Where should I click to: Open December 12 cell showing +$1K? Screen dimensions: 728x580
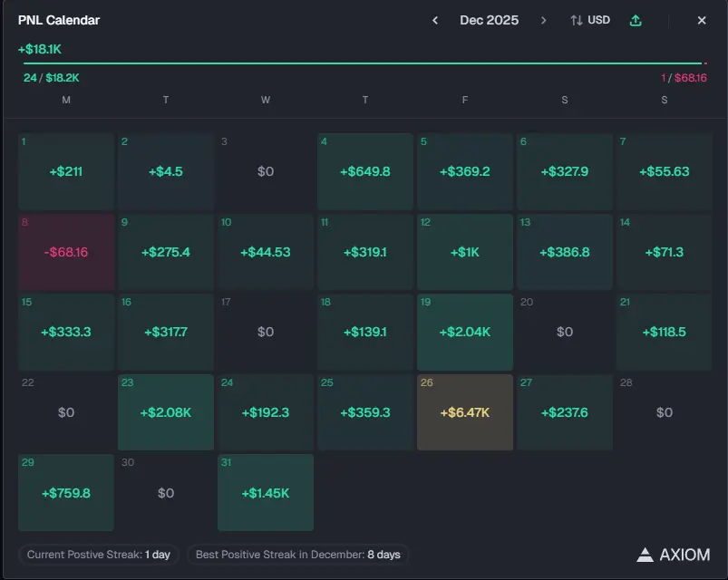(x=465, y=252)
